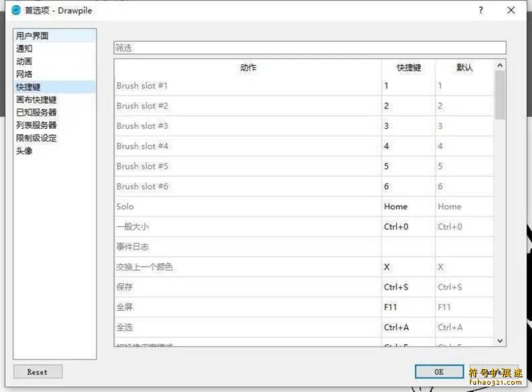This screenshot has width=532, height=392.
Task: Click default Ctrl+A value for 全选
Action: point(465,328)
